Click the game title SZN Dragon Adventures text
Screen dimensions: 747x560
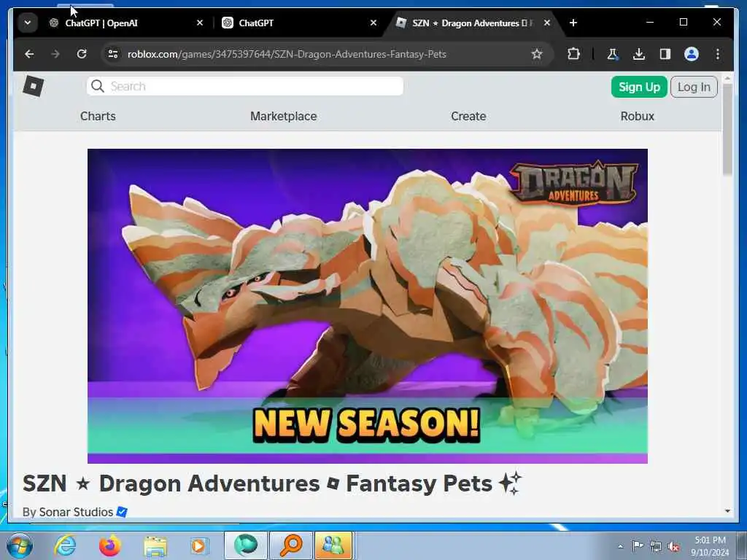pos(272,484)
